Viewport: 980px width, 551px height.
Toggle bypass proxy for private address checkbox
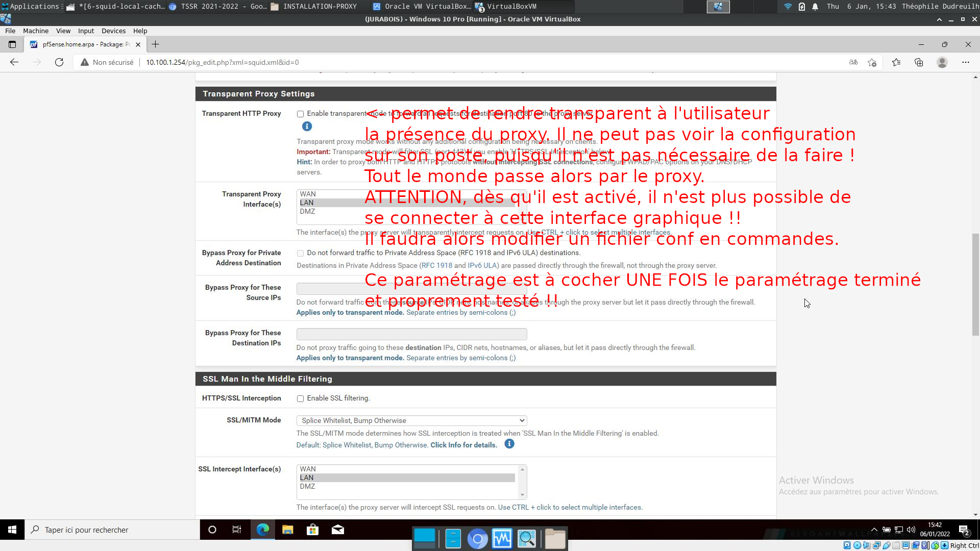pyautogui.click(x=300, y=253)
